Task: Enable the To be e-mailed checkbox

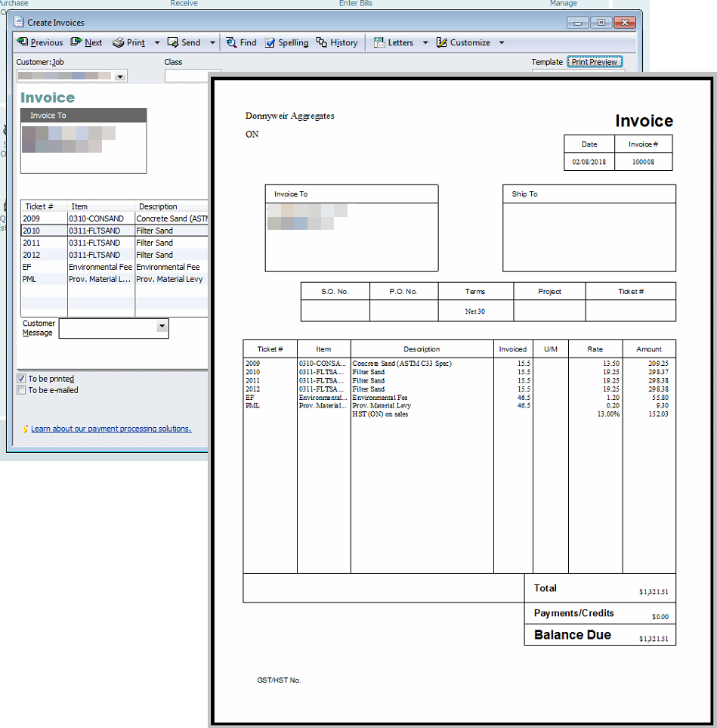Action: coord(21,390)
